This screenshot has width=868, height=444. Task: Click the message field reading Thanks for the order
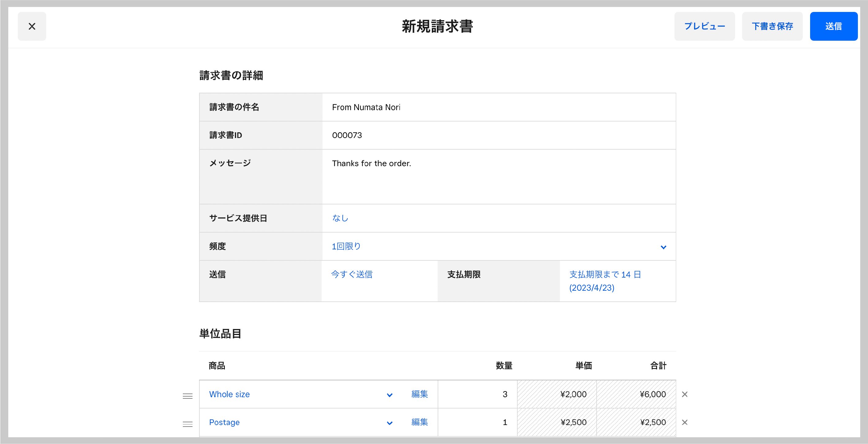click(x=372, y=163)
